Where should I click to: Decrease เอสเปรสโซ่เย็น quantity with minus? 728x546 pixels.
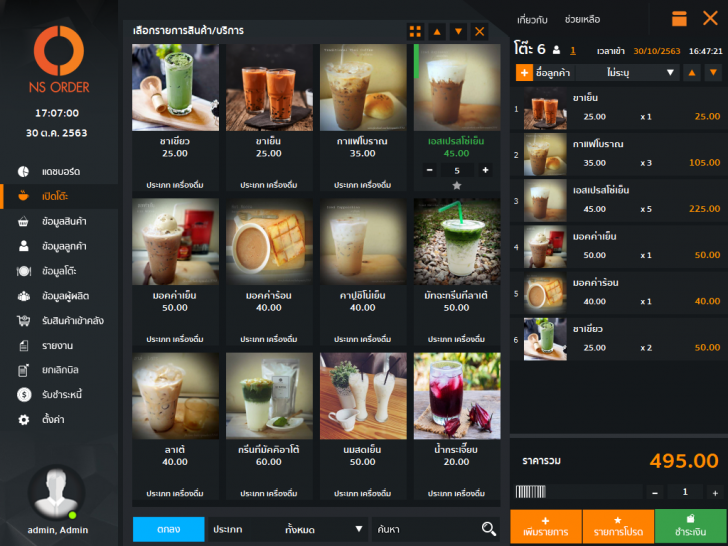point(429,170)
